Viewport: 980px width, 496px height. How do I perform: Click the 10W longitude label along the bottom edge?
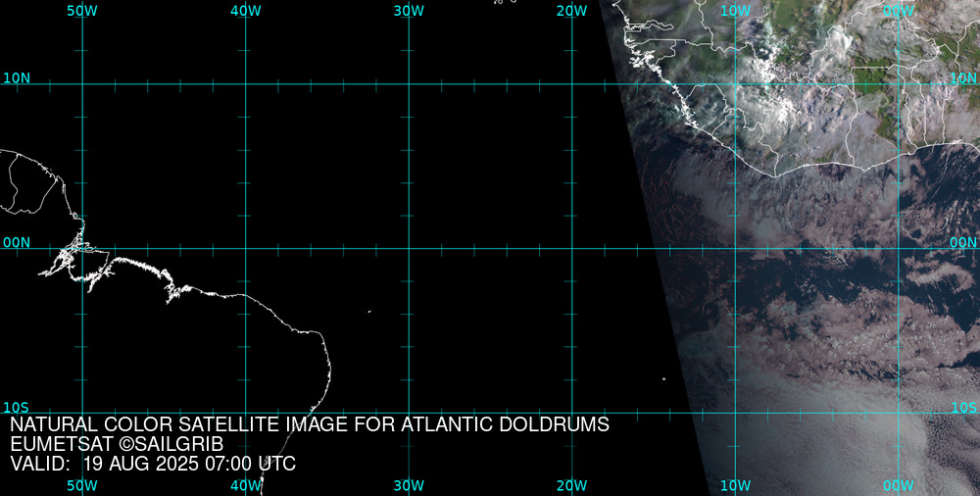pyautogui.click(x=736, y=486)
